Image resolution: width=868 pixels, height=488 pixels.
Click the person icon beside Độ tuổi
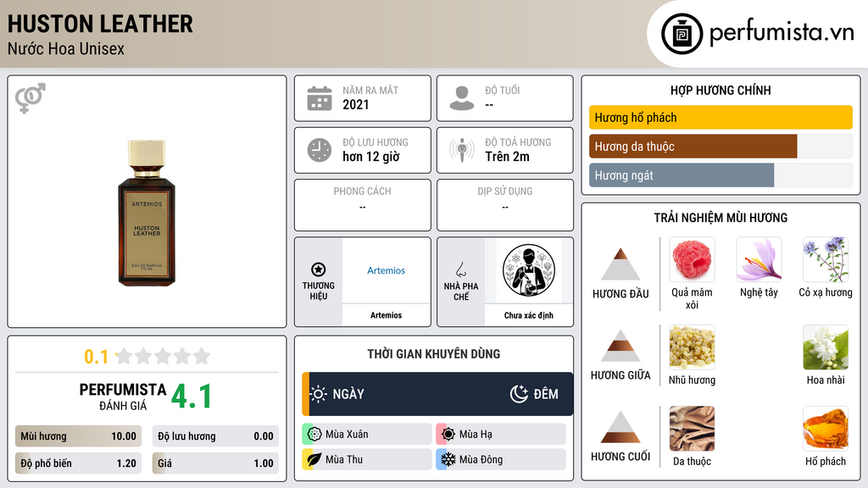(462, 98)
